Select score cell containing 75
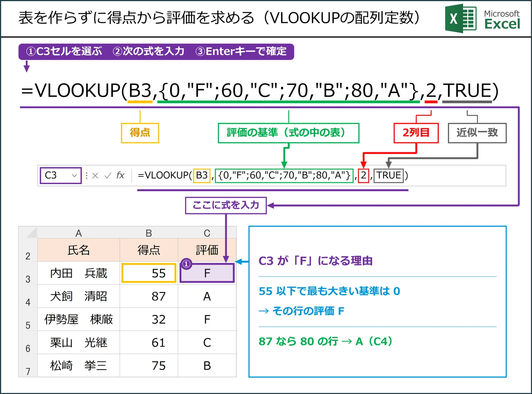The width and height of the screenshot is (532, 394). tap(149, 366)
